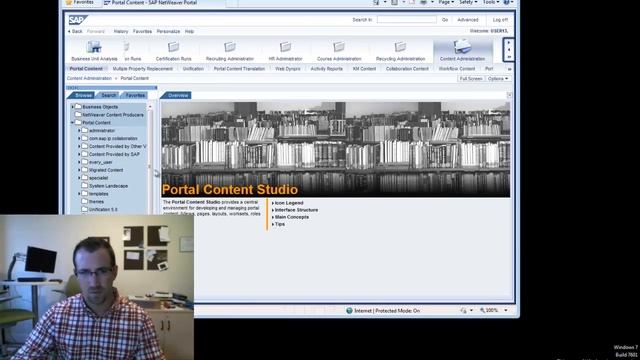This screenshot has height=360, width=640.
Task: Open the Portal Content Translation tab
Action: click(x=239, y=69)
